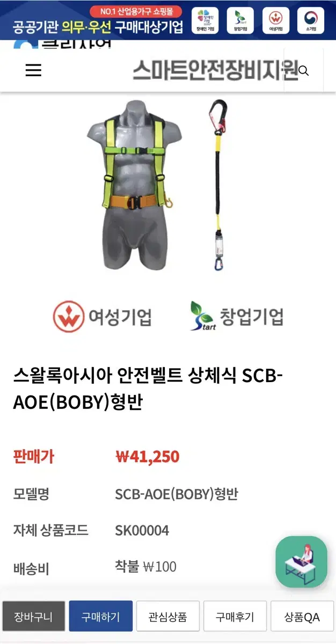Click the blue 구매하기 button
The width and height of the screenshot is (336, 644).
click(x=101, y=616)
